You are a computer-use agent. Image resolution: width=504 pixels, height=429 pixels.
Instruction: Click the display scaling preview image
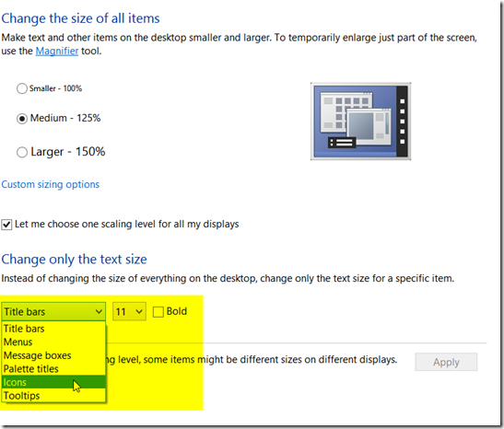(x=360, y=121)
